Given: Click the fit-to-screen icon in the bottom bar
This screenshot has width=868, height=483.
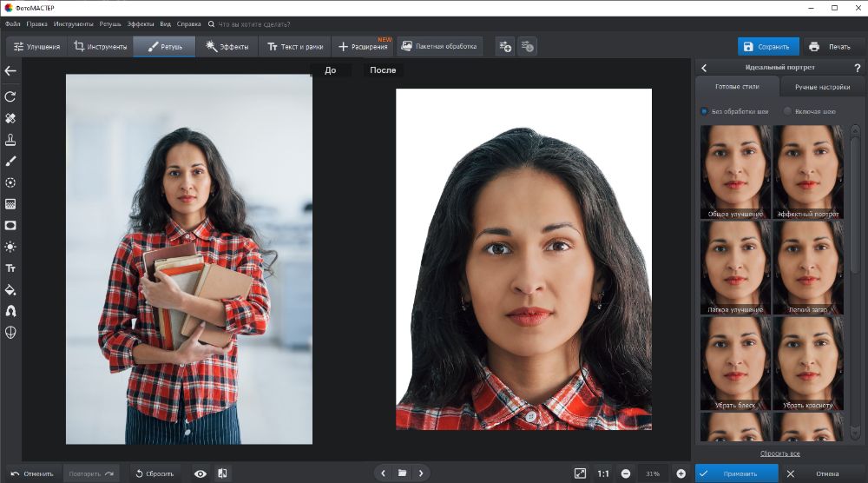Looking at the screenshot, I should click(580, 473).
